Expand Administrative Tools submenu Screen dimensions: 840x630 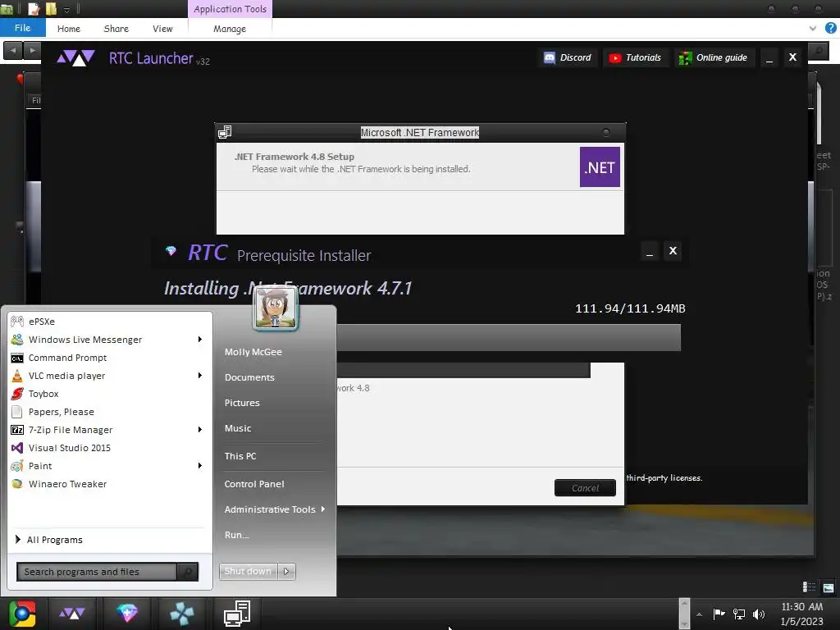pyautogui.click(x=274, y=509)
